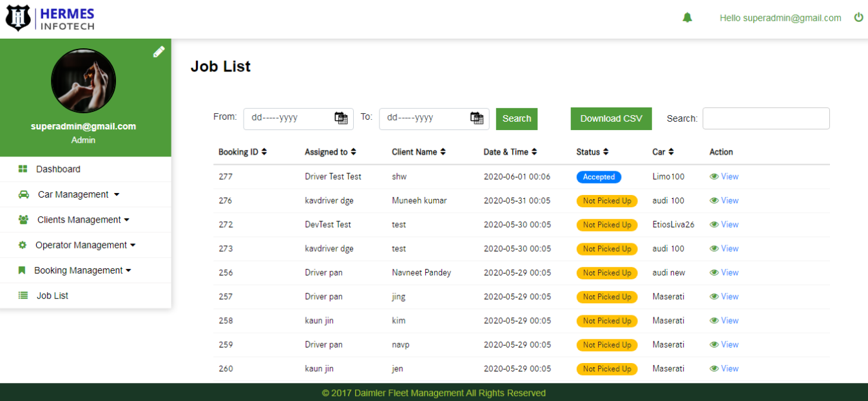Image resolution: width=868 pixels, height=401 pixels.
Task: Sort by the Booking ID column arrows
Action: tap(264, 152)
